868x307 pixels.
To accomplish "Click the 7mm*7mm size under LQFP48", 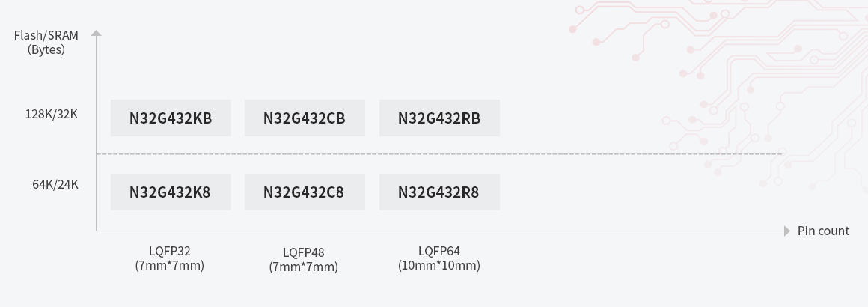I will [x=303, y=267].
